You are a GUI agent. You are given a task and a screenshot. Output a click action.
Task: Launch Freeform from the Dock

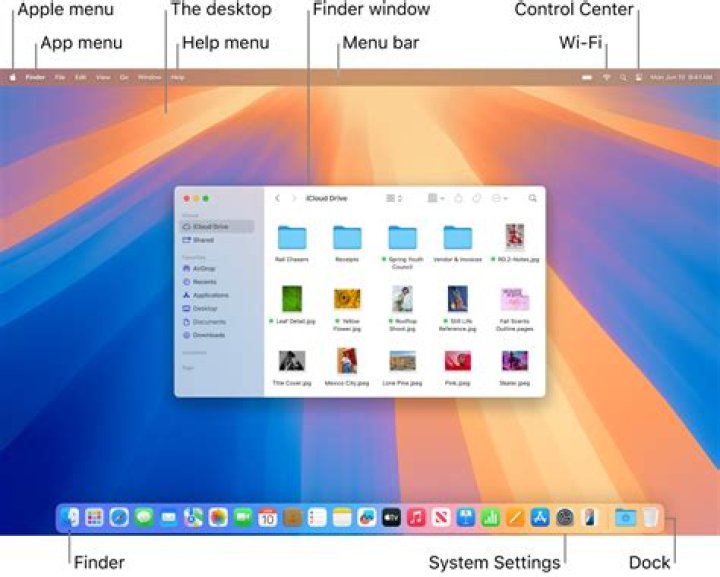tap(367, 518)
